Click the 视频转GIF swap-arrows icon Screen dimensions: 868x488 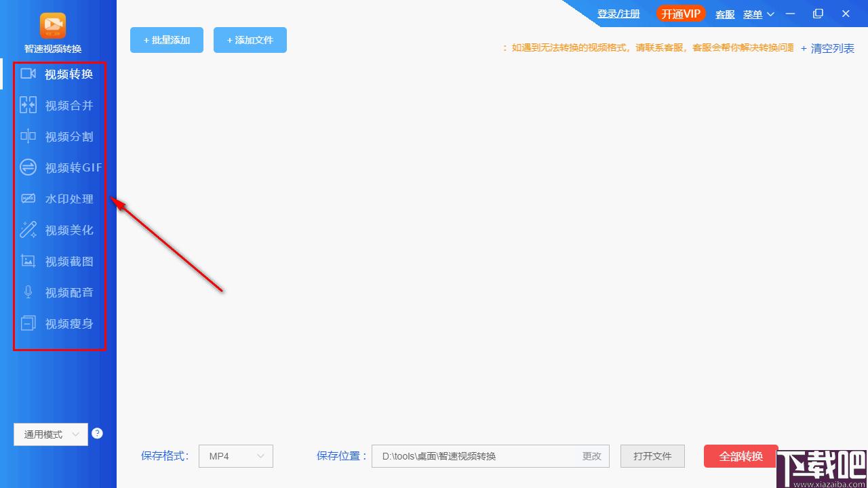[28, 167]
